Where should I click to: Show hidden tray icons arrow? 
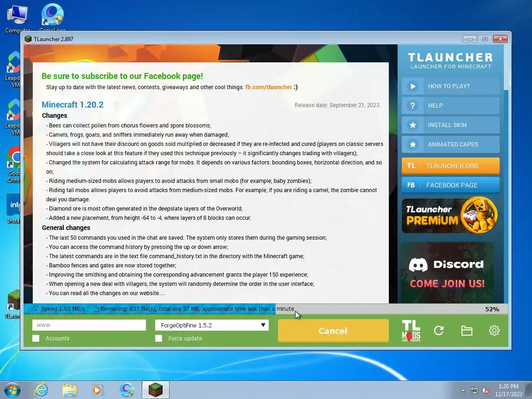coord(463,391)
